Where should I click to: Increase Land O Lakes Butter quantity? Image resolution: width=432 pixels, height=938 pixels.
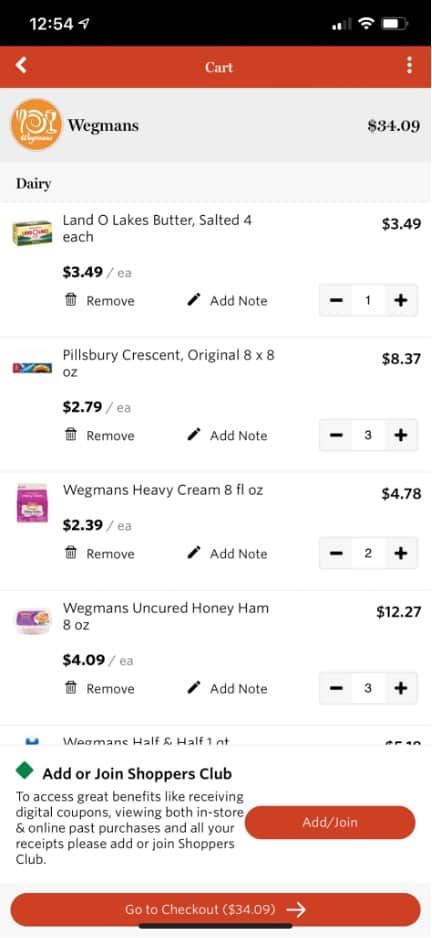400,300
